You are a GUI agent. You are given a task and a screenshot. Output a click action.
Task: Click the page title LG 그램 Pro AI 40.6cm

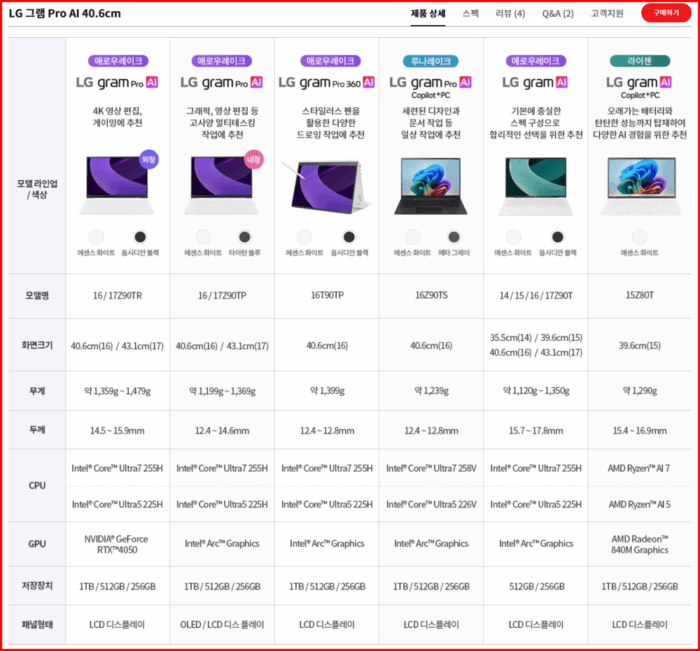65,13
